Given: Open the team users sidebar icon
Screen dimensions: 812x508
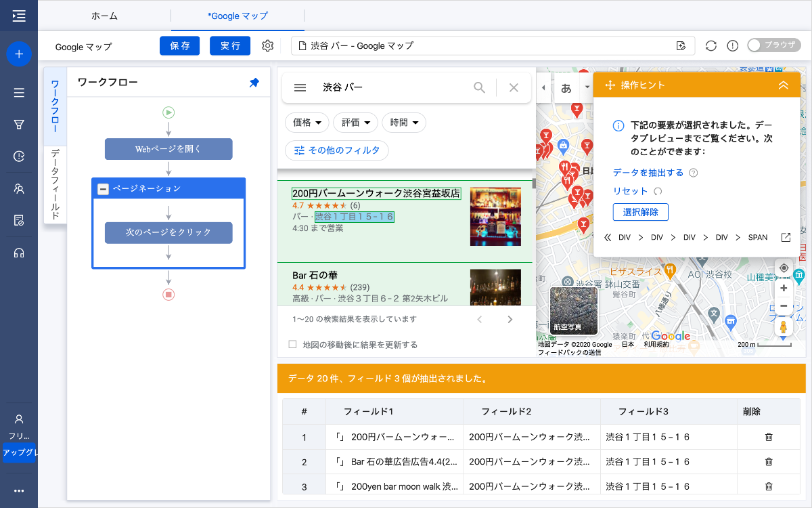Looking at the screenshot, I should pos(19,189).
